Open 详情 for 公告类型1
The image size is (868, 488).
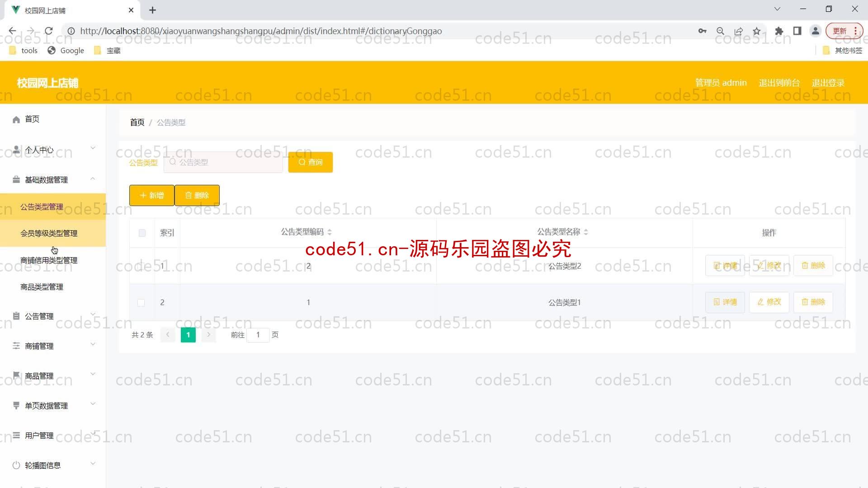(725, 302)
